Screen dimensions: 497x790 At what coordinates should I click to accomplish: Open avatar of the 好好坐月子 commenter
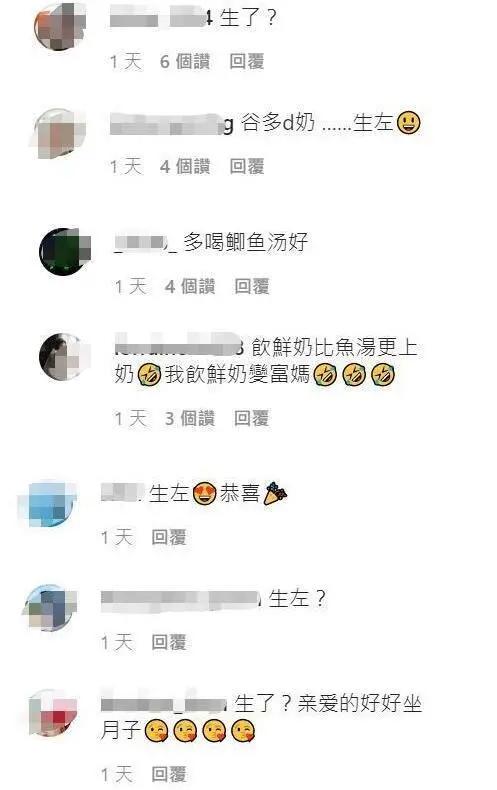click(52, 714)
